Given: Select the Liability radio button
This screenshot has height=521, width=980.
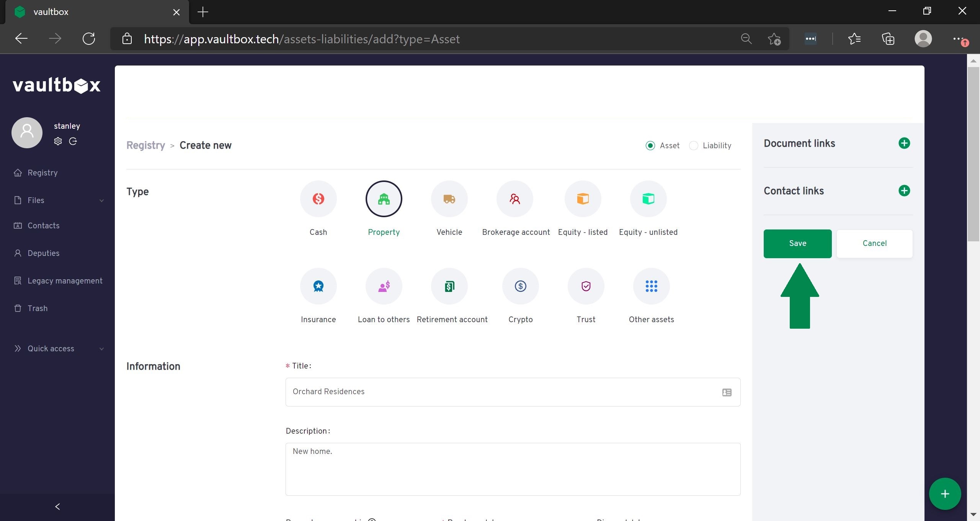Looking at the screenshot, I should [693, 146].
